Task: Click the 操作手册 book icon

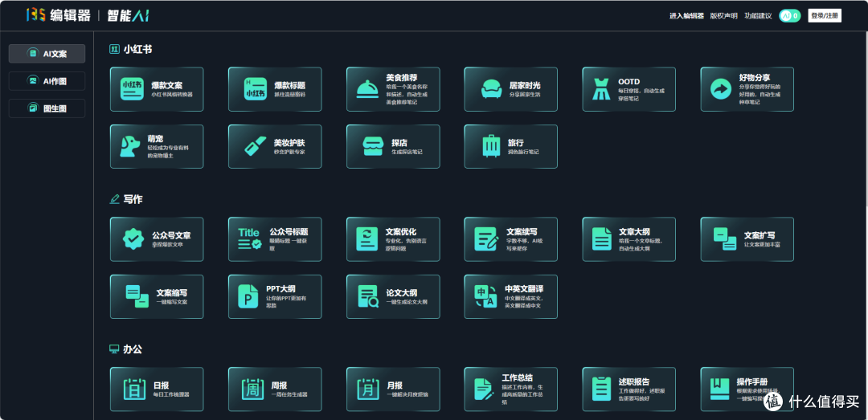Action: (720, 389)
